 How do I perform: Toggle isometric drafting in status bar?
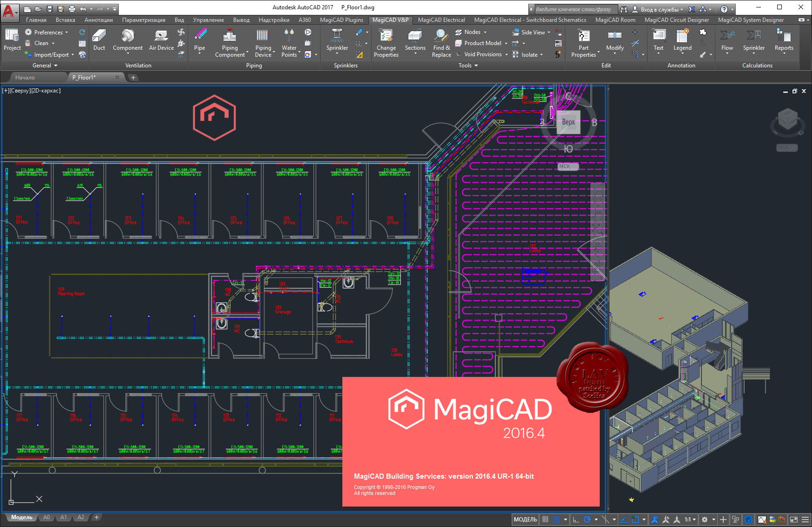point(605,520)
